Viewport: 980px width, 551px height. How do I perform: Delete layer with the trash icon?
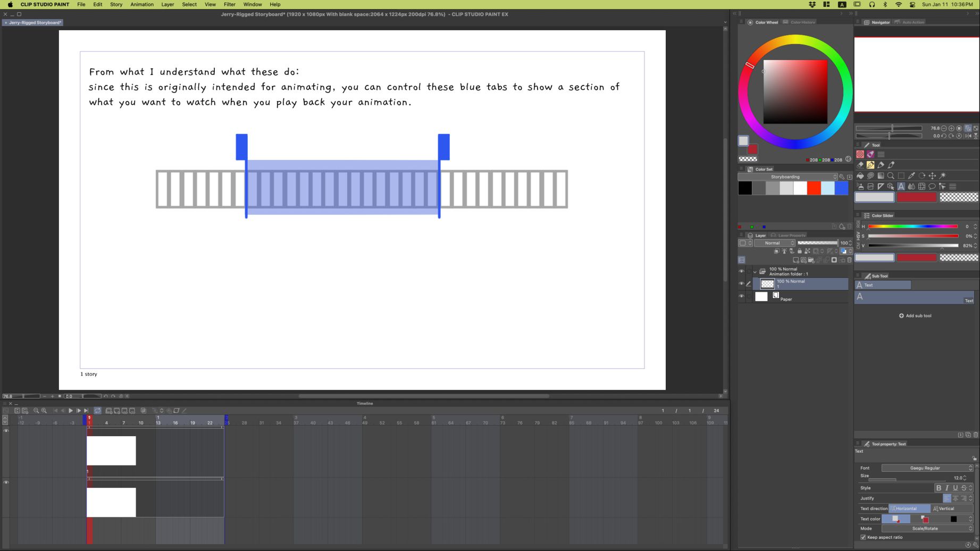849,260
